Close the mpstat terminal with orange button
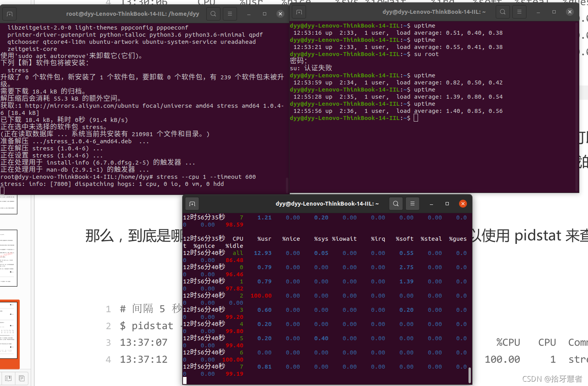588x386 pixels. 463,204
